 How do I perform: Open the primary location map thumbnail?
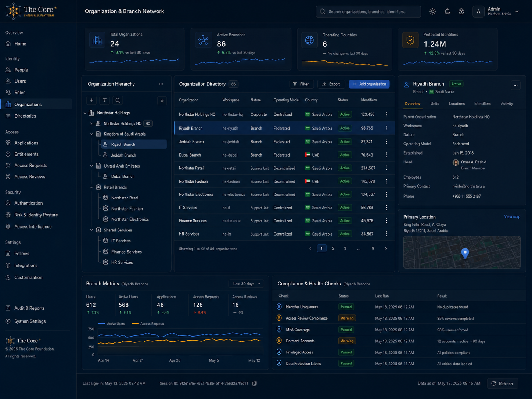click(462, 252)
